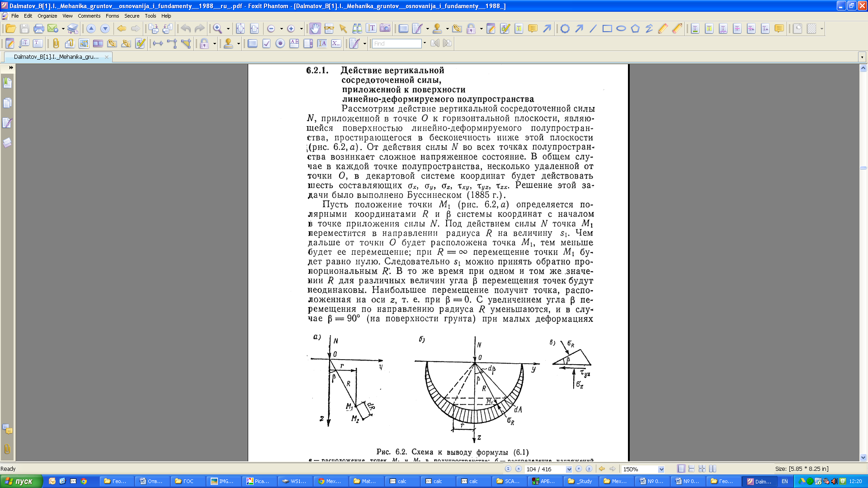Open the zoom tool dropdown arrow

tap(228, 29)
